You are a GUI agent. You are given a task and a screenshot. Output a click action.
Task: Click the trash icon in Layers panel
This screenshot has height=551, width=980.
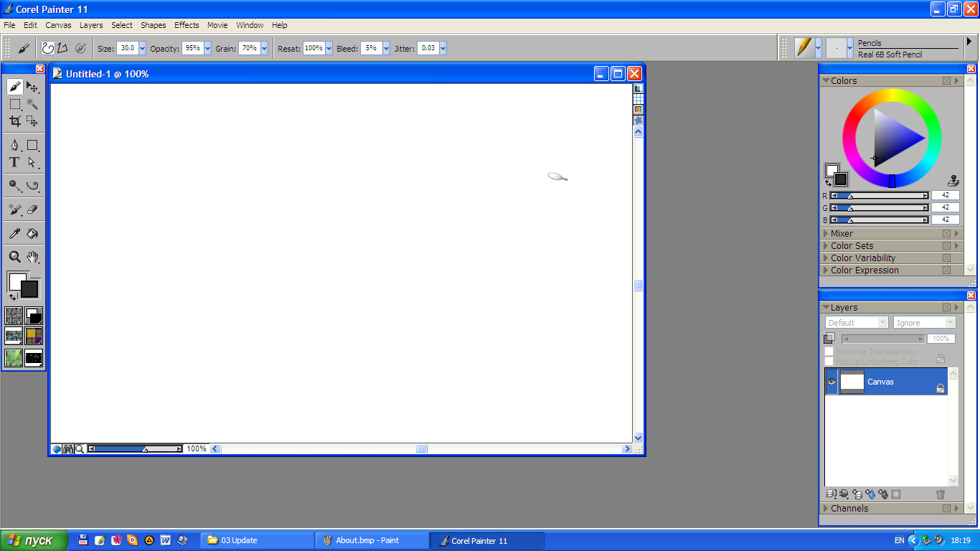[x=940, y=494]
